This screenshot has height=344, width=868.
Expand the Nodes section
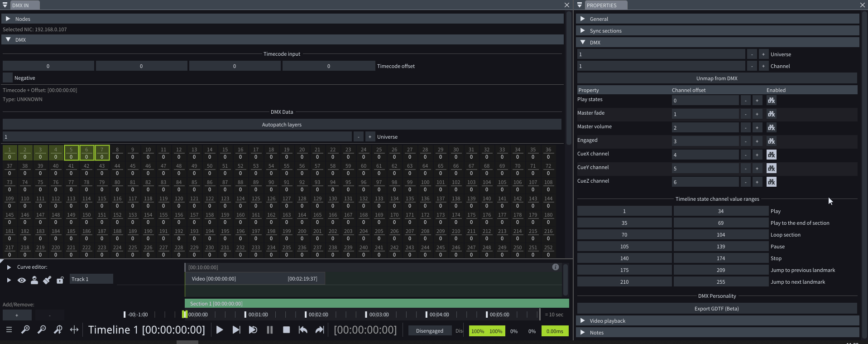pos(8,19)
